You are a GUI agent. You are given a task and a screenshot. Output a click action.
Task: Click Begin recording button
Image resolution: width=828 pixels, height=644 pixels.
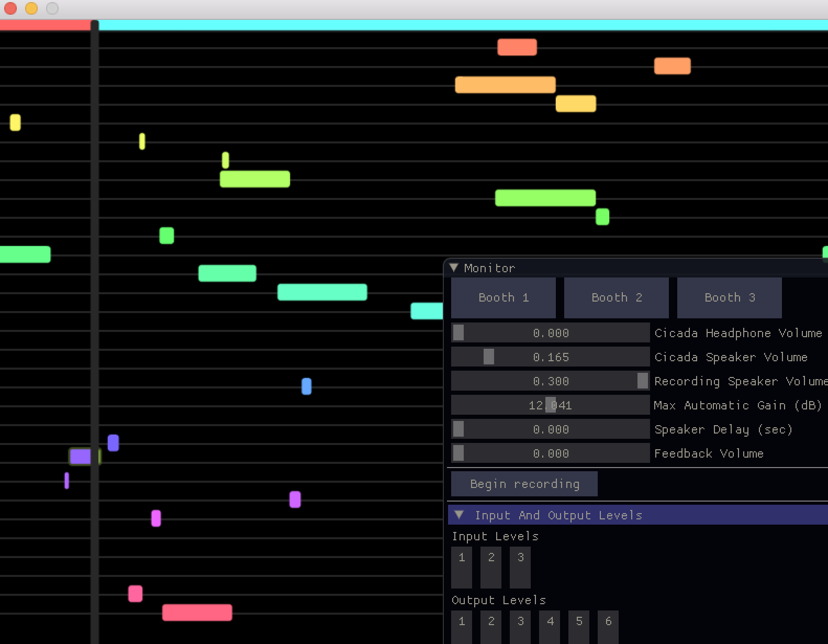(524, 484)
